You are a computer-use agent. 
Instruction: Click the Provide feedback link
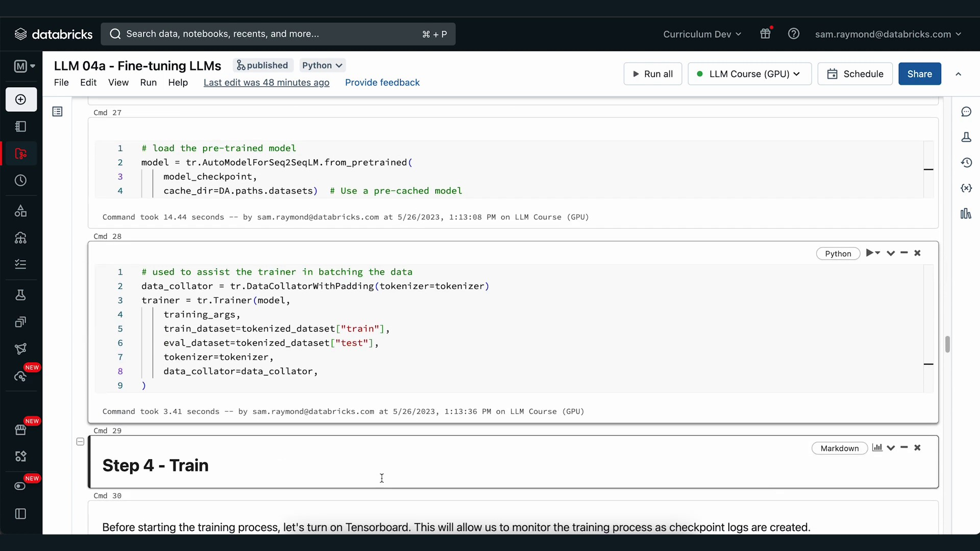tap(382, 83)
